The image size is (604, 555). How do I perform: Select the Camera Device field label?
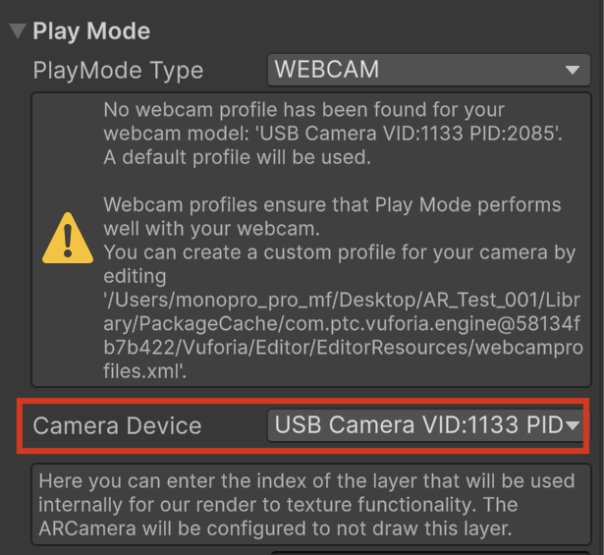117,426
